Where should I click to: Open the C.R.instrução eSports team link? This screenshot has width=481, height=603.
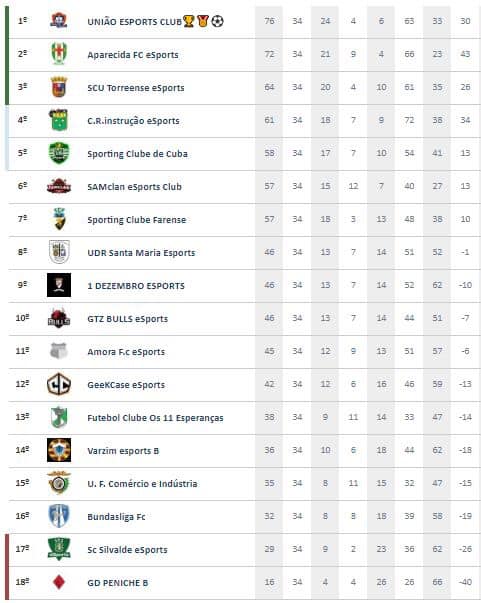pyautogui.click(x=133, y=121)
